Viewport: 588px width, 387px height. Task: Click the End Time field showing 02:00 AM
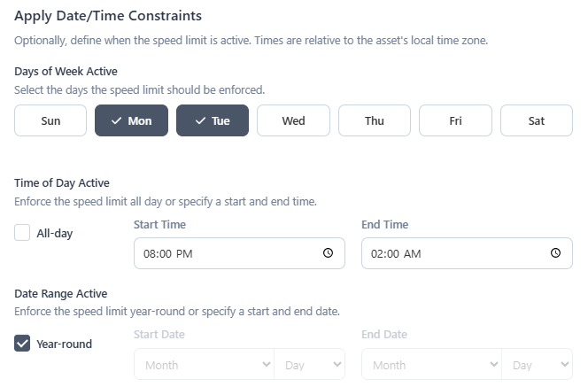467,253
